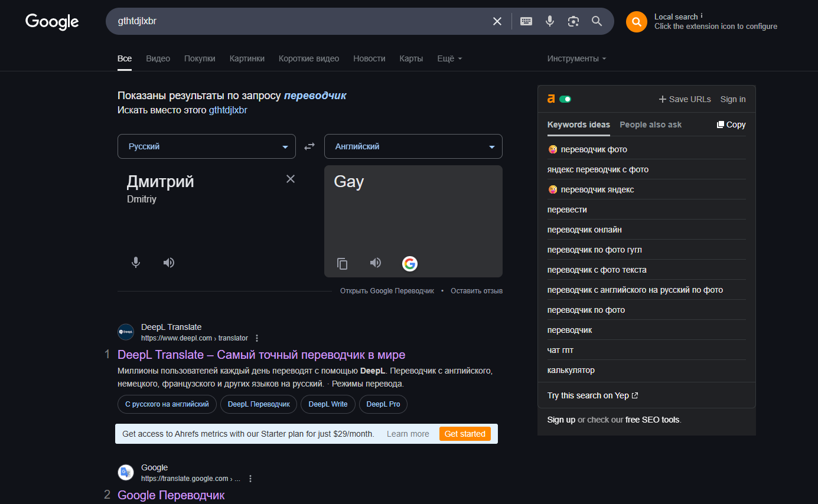This screenshot has width=818, height=504.
Task: Swap translation languages arrows icon
Action: click(309, 146)
